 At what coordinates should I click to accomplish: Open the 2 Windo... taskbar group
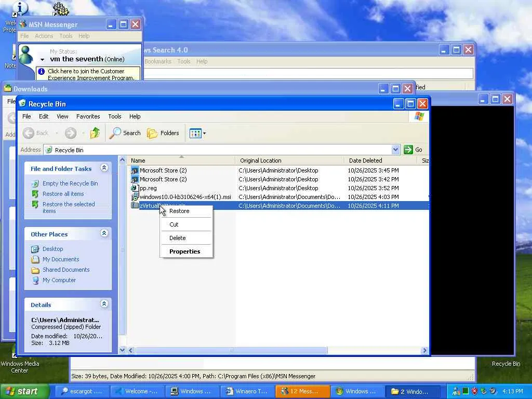click(413, 391)
